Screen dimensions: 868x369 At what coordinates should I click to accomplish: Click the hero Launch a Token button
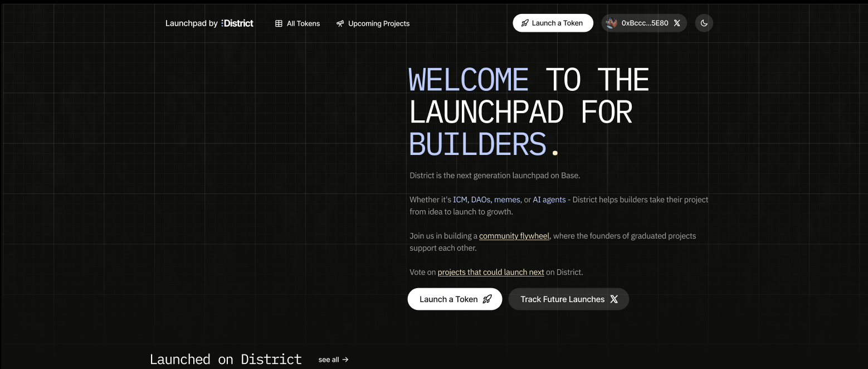(x=455, y=299)
